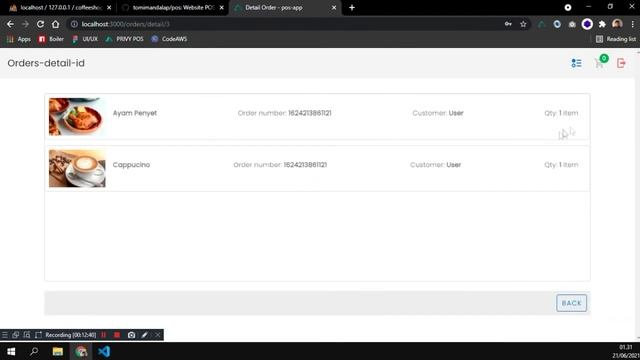Open the recorder toolbar menu icon
Viewport: 640px width, 360px height.
(5, 335)
